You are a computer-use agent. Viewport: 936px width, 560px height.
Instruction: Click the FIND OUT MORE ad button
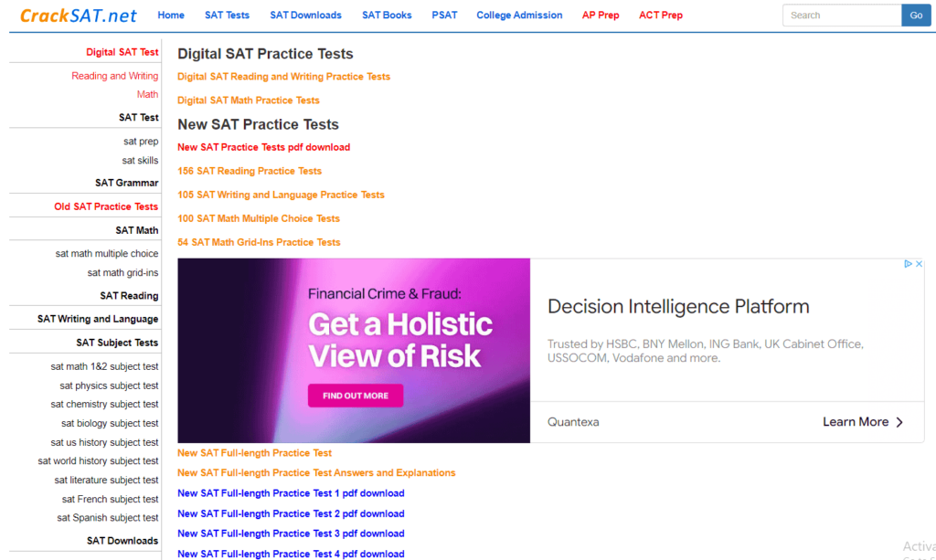point(356,396)
